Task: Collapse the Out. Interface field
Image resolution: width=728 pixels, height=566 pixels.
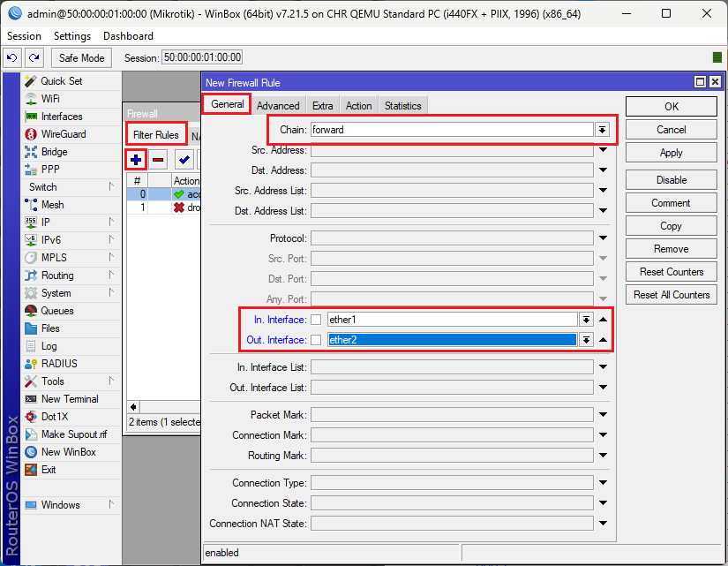Action: (603, 340)
